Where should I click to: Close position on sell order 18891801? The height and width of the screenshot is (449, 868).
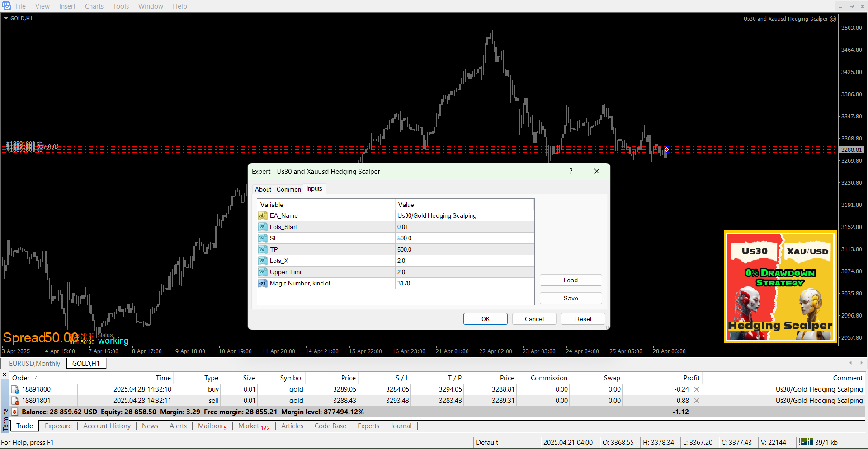697,401
